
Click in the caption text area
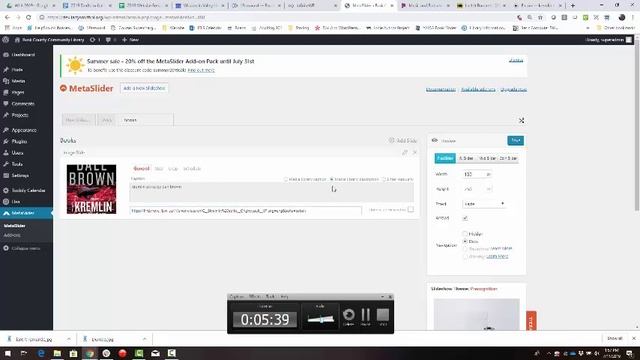271,192
